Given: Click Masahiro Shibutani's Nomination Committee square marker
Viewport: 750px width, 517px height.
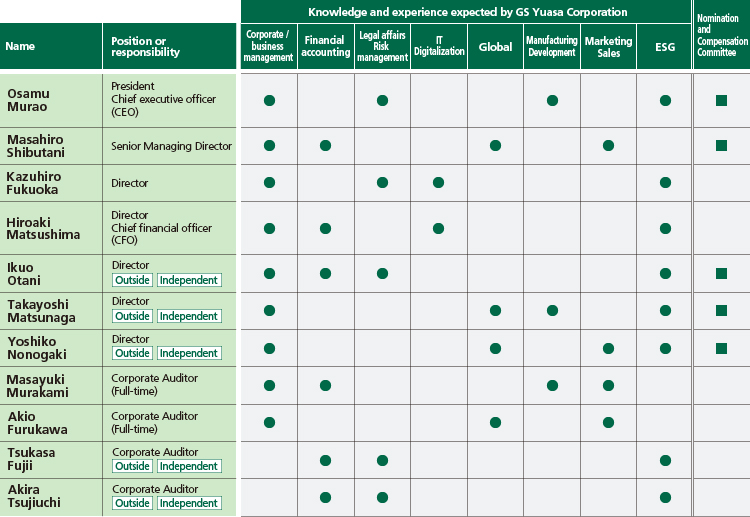Looking at the screenshot, I should 721,145.
